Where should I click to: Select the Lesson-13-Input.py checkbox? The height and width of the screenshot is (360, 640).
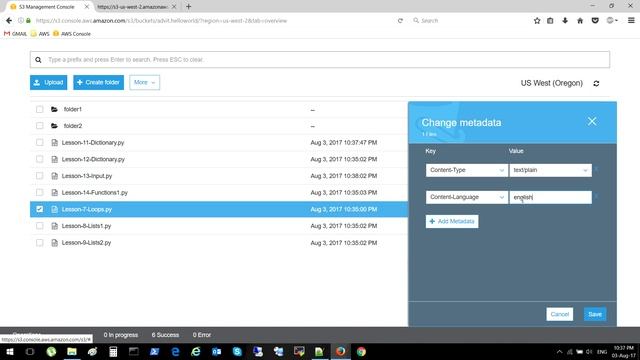click(40, 176)
